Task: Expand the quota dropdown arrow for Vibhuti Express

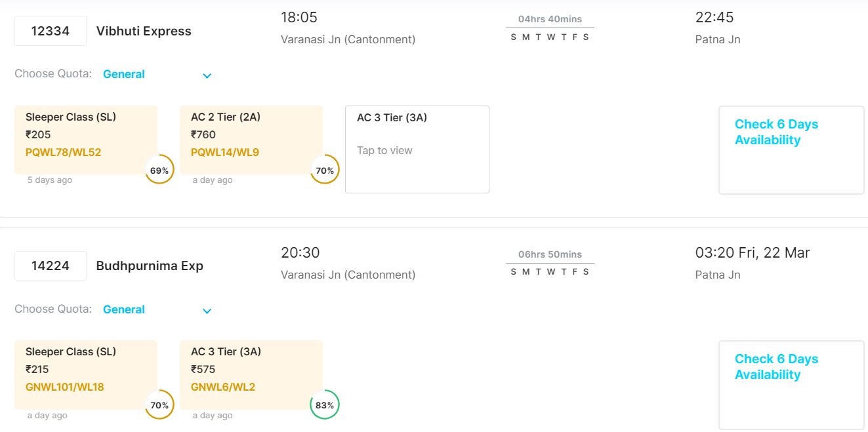Action: (x=207, y=75)
